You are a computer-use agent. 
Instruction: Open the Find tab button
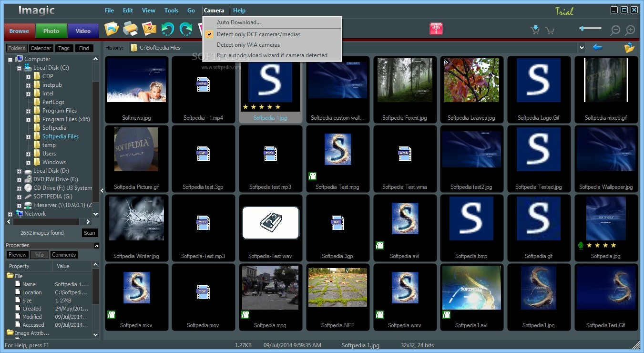[84, 48]
